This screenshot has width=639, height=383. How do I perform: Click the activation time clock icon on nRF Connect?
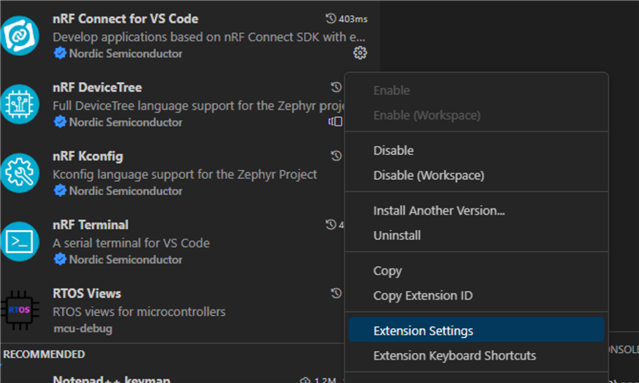tap(331, 18)
